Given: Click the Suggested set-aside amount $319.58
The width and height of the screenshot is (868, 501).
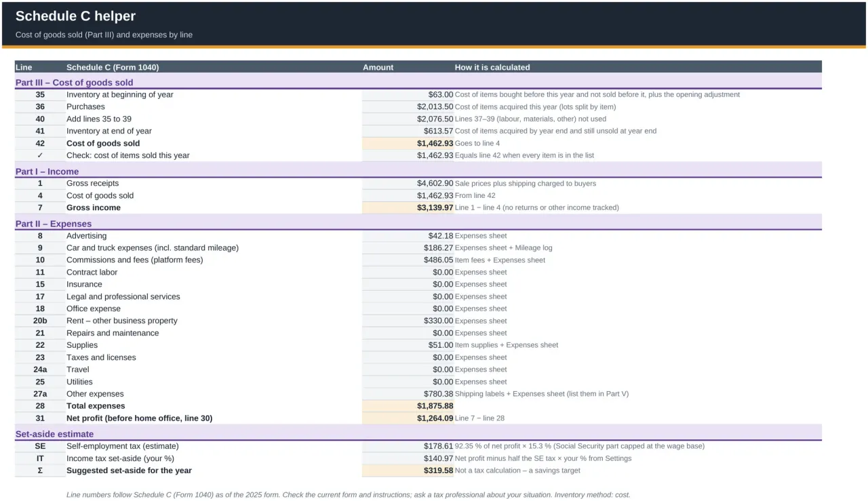Looking at the screenshot, I should pyautogui.click(x=408, y=471).
